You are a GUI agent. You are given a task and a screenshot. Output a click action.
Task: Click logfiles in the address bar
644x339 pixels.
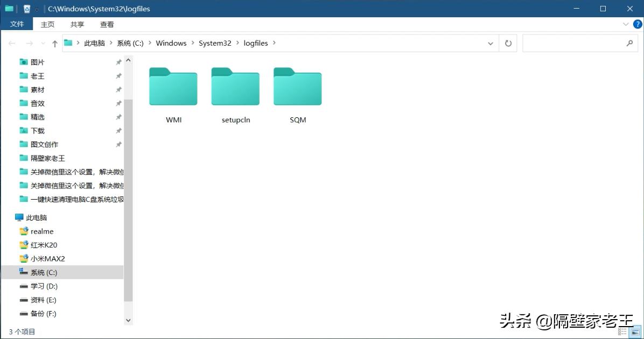[255, 43]
